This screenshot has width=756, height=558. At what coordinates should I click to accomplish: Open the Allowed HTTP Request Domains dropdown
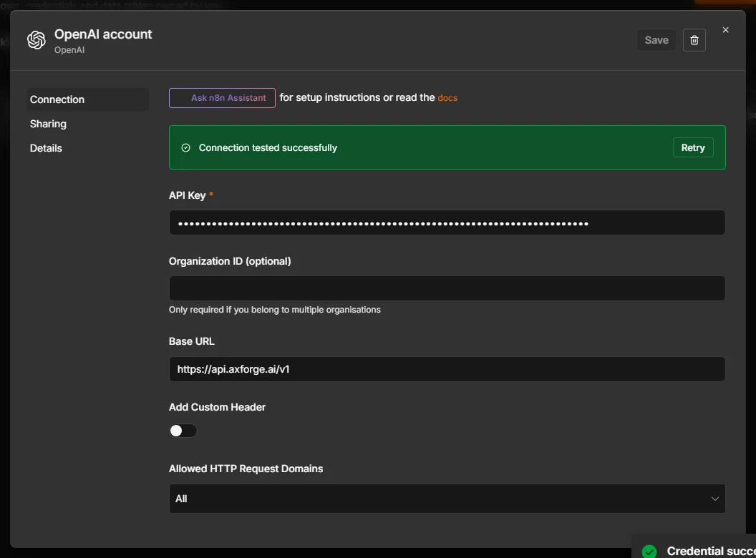447,499
